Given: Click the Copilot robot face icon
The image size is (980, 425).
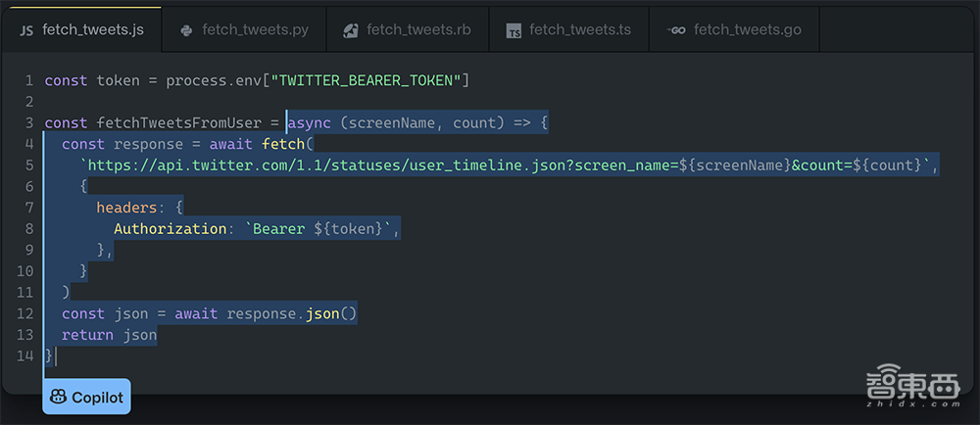Looking at the screenshot, I should coord(59,397).
